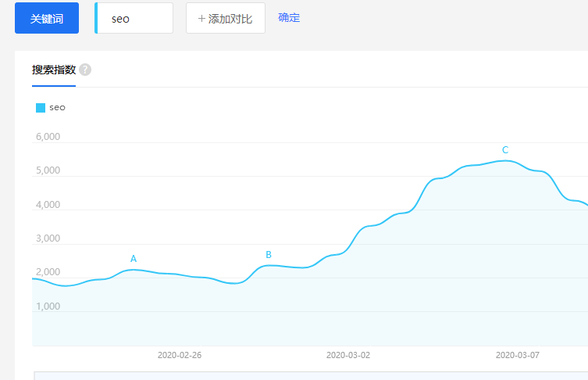This screenshot has width=588, height=380.
Task: Click the 5,000 y-axis label
Action: click(x=48, y=170)
